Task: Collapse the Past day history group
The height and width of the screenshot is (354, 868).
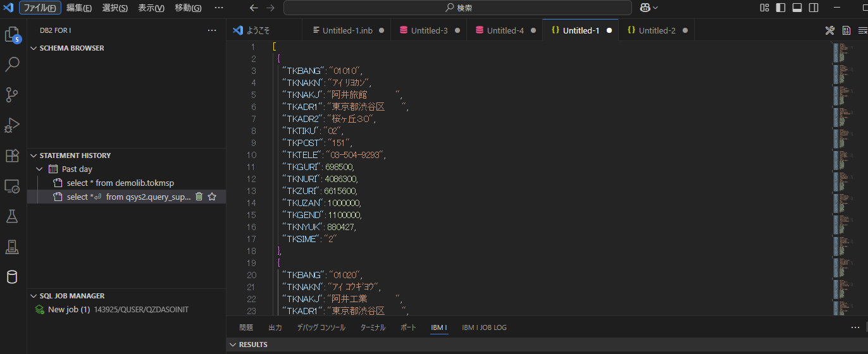Action: 39,169
